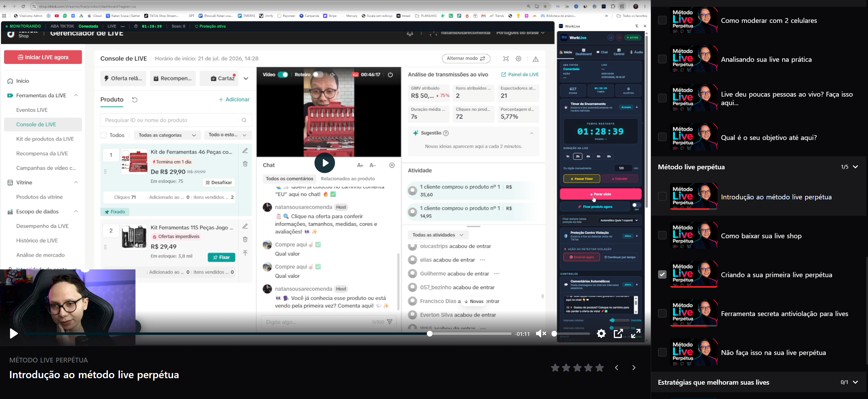This screenshot has width=868, height=399.
Task: Open the Painel de LIVE link
Action: [520, 74]
